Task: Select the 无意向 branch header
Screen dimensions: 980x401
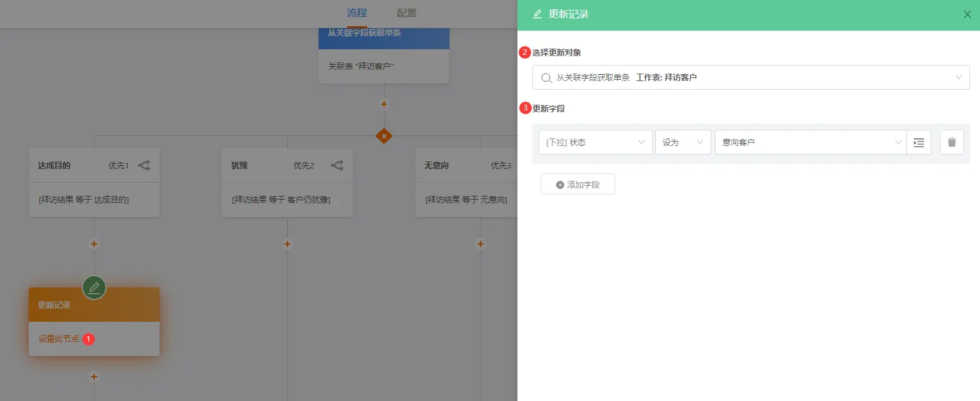Action: (x=466, y=165)
